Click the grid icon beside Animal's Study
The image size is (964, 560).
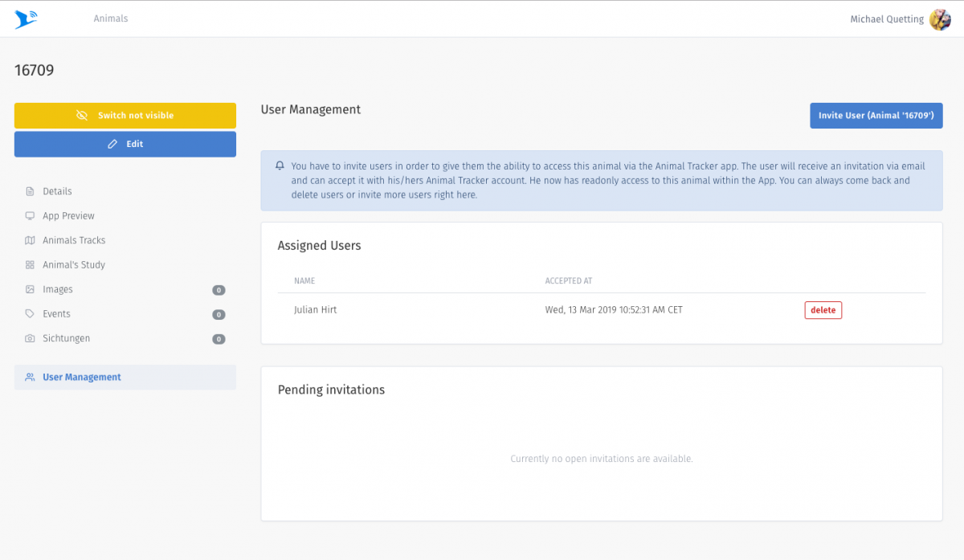coord(30,265)
